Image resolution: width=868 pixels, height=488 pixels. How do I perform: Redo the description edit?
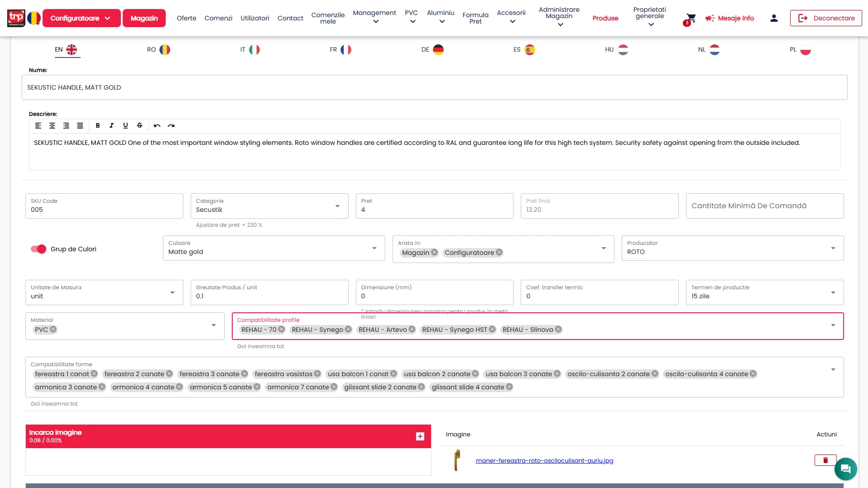[x=171, y=125]
